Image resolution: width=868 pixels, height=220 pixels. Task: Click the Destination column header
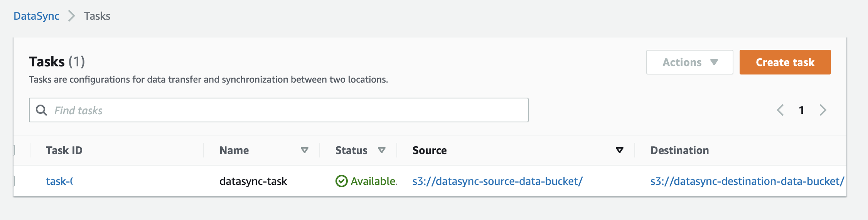coord(679,150)
